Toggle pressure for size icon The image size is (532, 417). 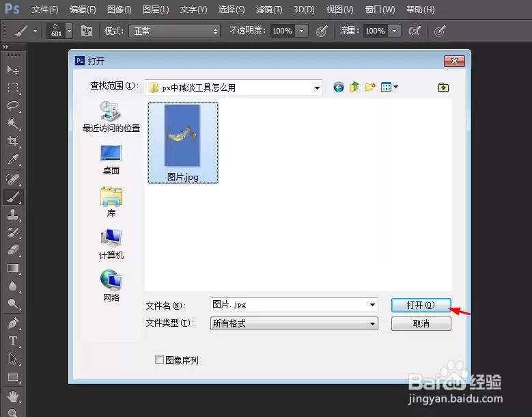(439, 31)
